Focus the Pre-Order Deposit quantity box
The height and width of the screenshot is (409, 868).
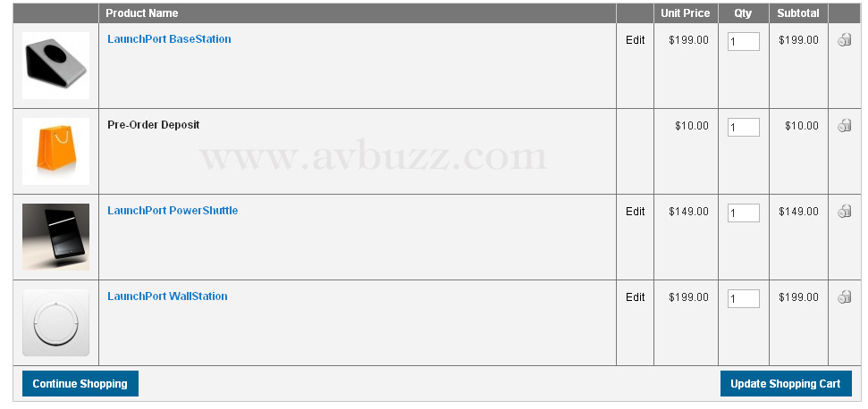tap(743, 128)
